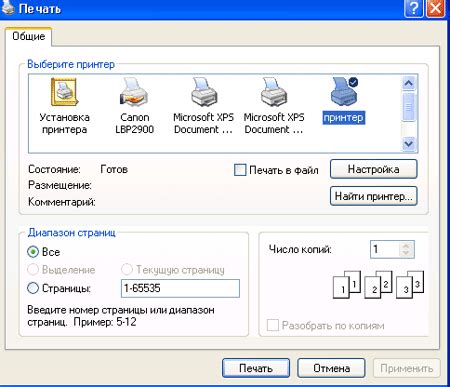Click the printer list scroll up arrow
Screen dimensions: 450x387
409,83
